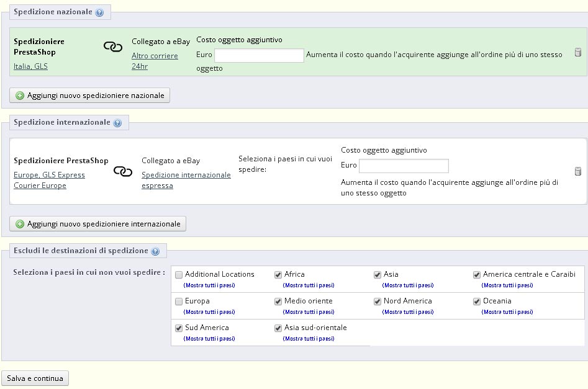Click help icon next to Spedizione nazionale
The height and width of the screenshot is (389, 588).
point(99,12)
